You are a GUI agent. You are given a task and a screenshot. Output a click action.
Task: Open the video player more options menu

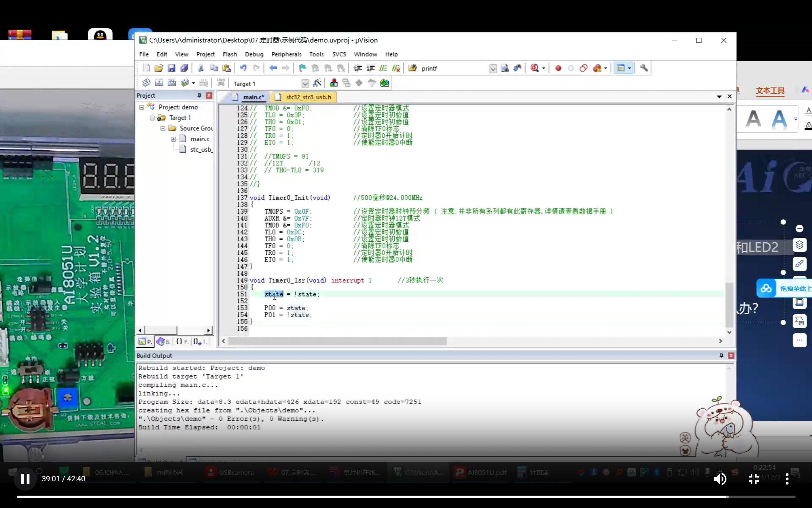coord(787,479)
